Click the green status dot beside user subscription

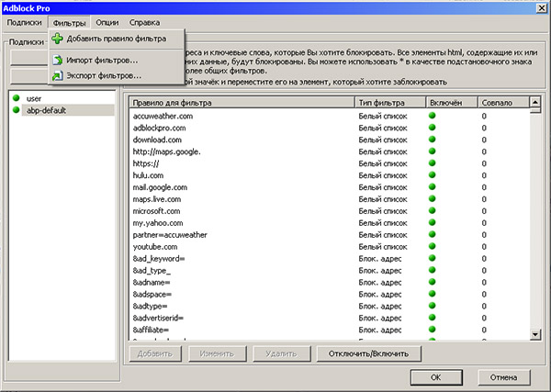click(16, 97)
